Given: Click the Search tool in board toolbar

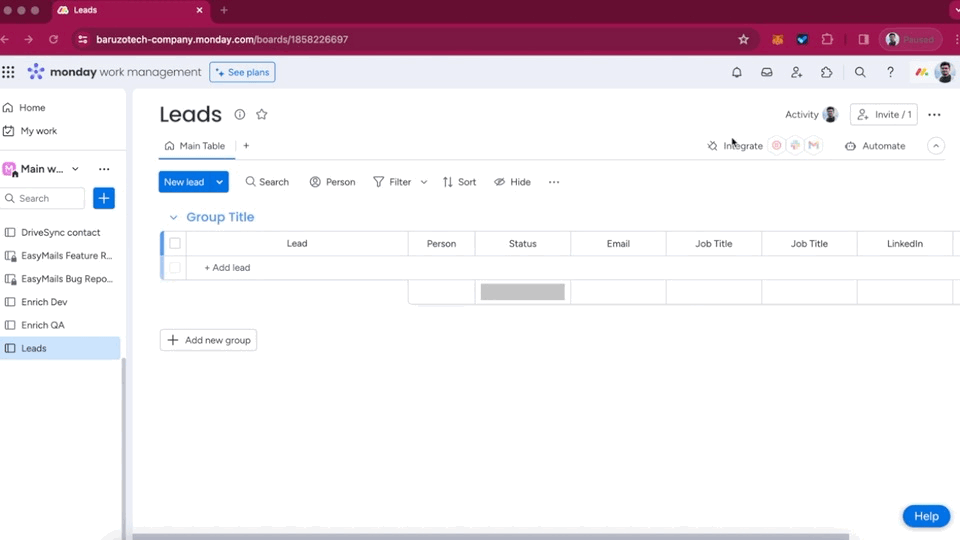Looking at the screenshot, I should click(x=267, y=182).
